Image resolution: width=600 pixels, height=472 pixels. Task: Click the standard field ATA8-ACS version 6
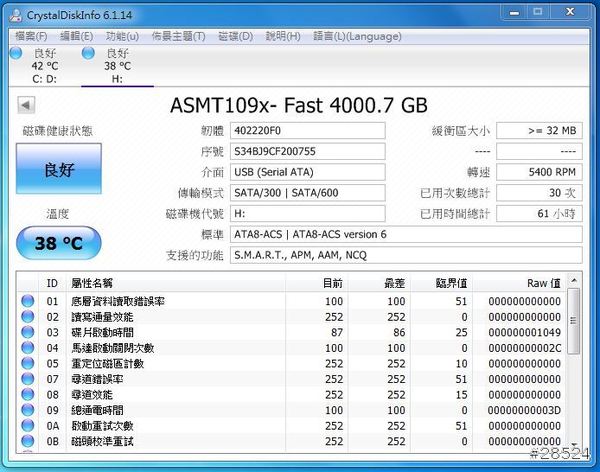coord(406,234)
